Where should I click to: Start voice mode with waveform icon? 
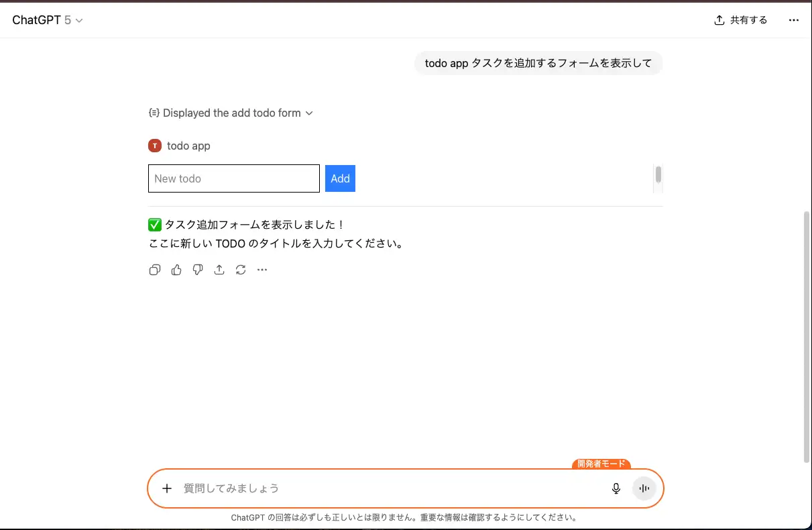(x=644, y=488)
